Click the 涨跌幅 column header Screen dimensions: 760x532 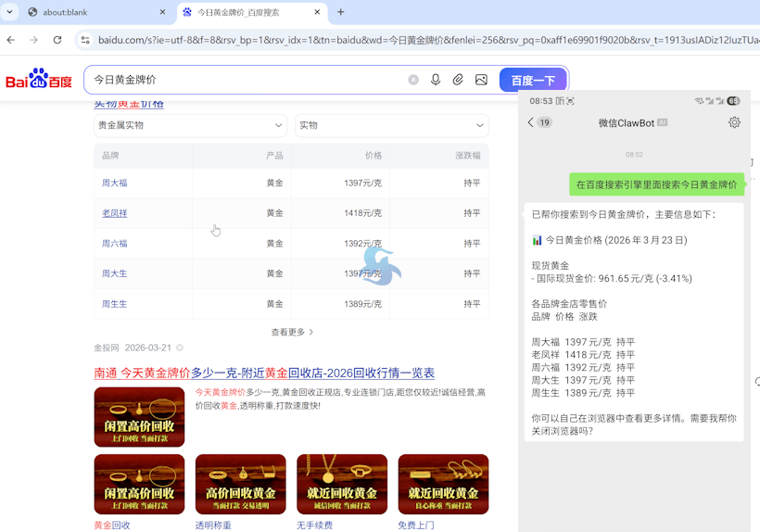tap(468, 156)
